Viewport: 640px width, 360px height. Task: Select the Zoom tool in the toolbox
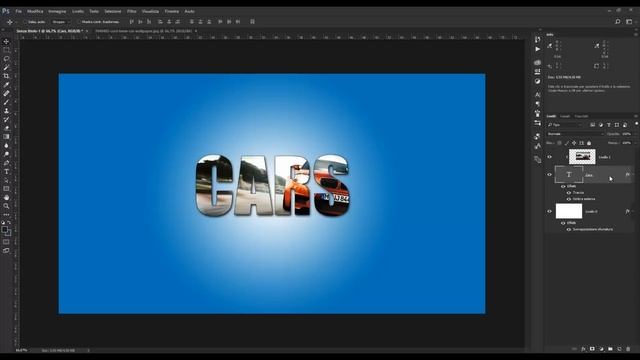tap(6, 206)
